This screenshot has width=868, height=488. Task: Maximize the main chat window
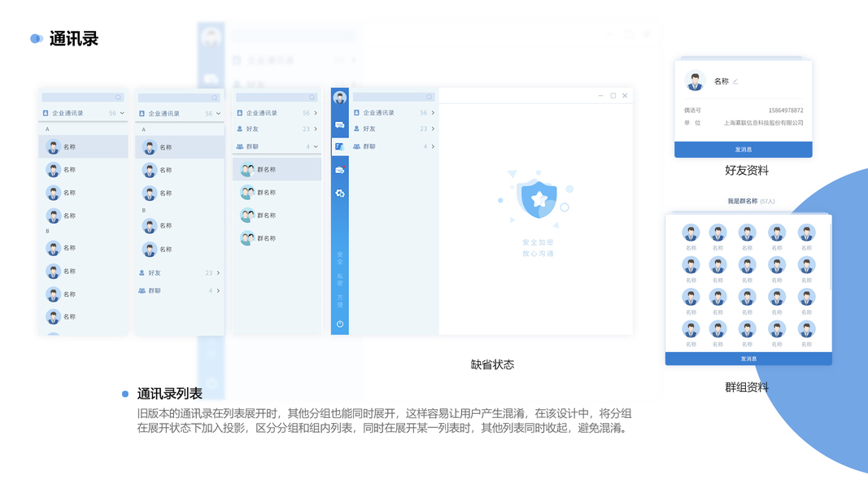tap(613, 96)
